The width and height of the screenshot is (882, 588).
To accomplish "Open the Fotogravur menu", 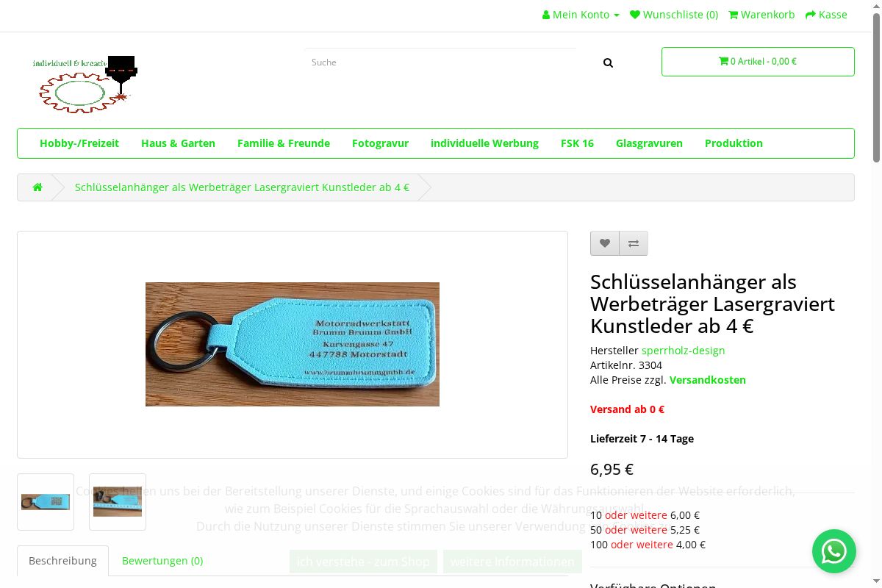I will tap(380, 143).
